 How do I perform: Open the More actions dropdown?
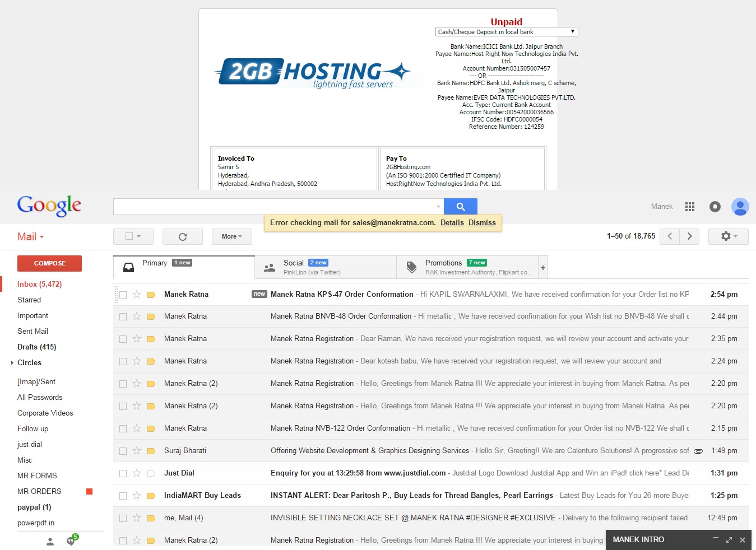[232, 236]
